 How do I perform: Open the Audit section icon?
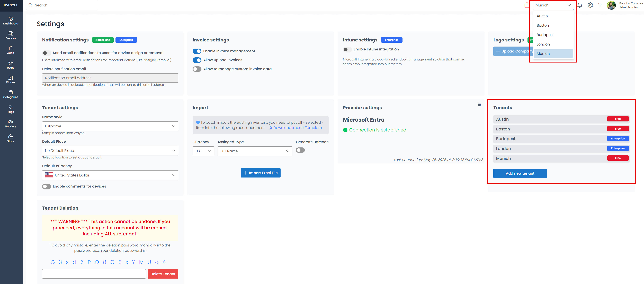point(11,48)
